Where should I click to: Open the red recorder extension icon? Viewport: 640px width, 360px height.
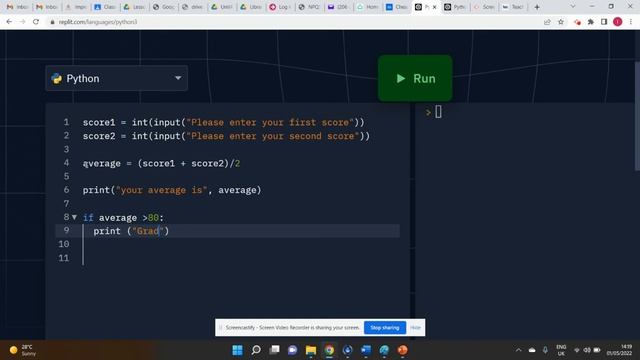(x=577, y=22)
